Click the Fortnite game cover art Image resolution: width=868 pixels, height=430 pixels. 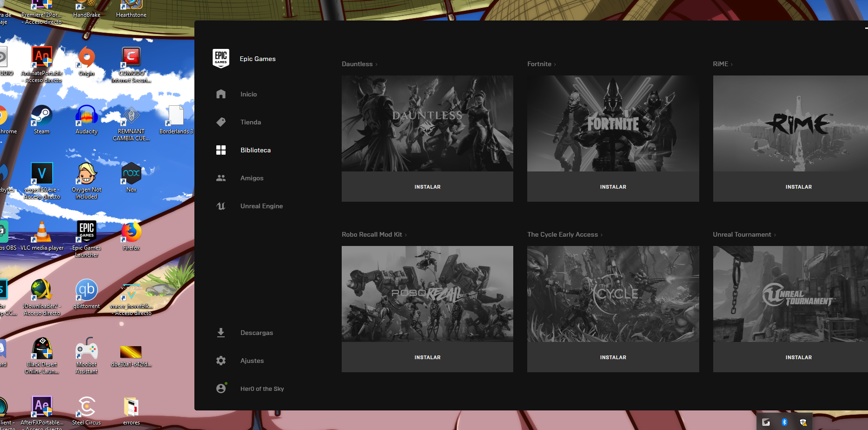point(613,123)
